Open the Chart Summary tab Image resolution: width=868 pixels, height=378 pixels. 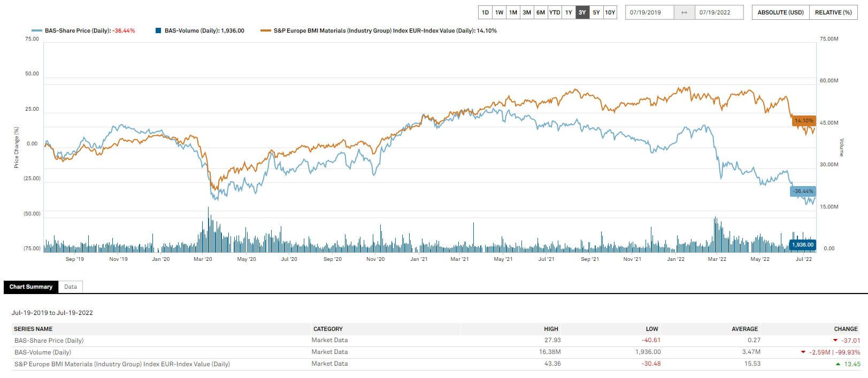[x=31, y=287]
